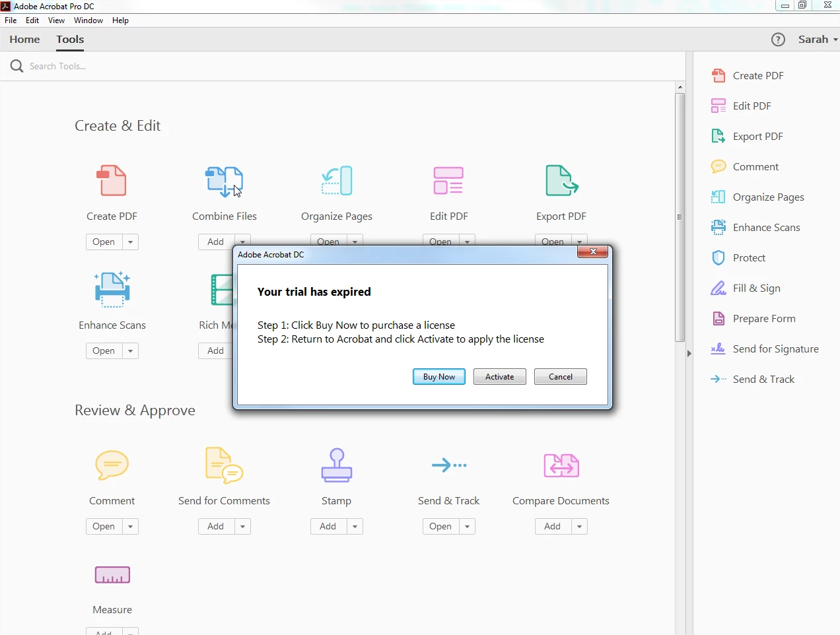The image size is (840, 635).
Task: Click Open button under Create PDF
Action: click(x=104, y=242)
